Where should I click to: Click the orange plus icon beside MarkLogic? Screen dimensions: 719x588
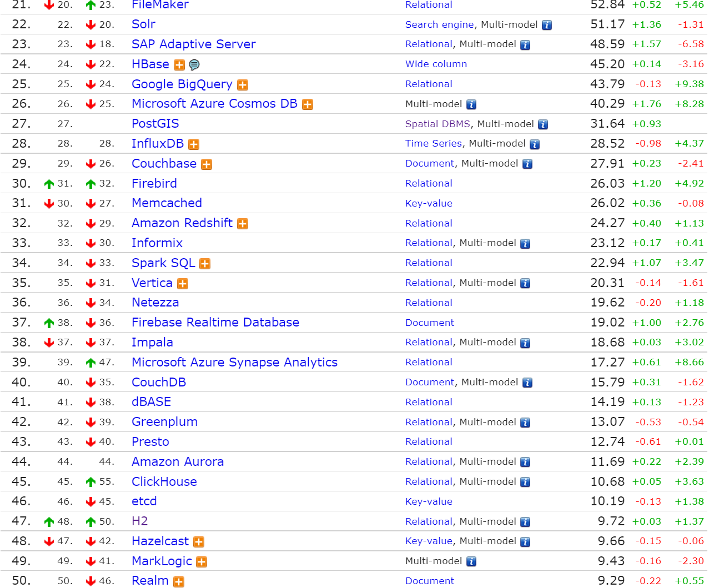pyautogui.click(x=202, y=562)
